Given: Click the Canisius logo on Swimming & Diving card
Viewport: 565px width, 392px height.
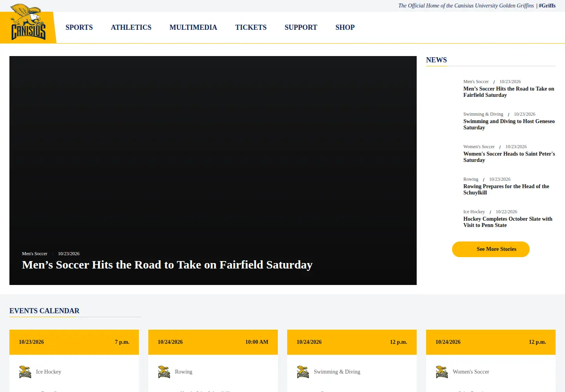Looking at the screenshot, I should tap(303, 372).
